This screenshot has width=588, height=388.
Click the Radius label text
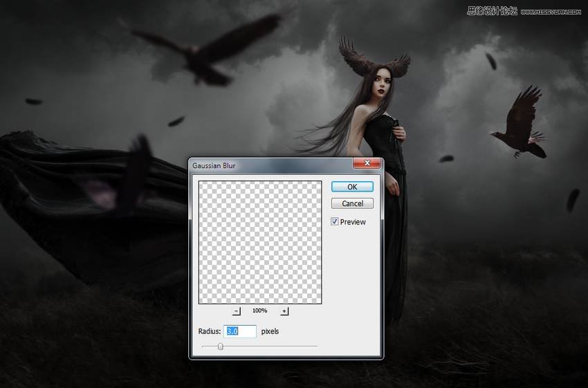[x=210, y=332]
